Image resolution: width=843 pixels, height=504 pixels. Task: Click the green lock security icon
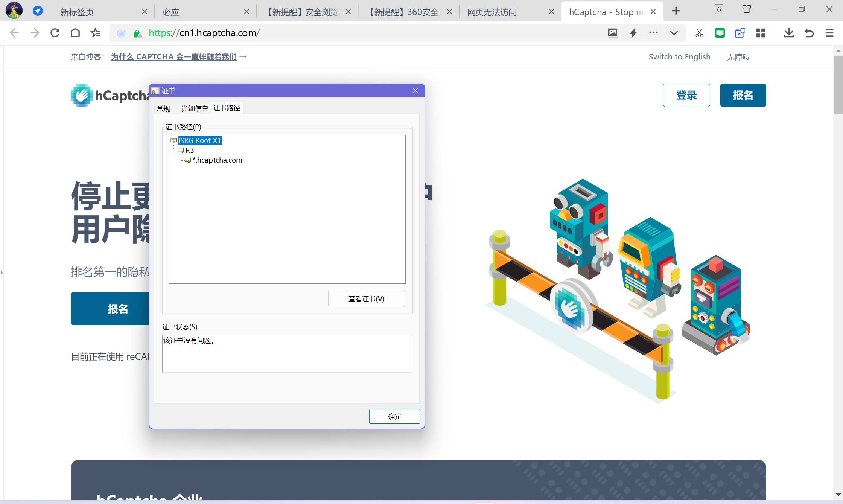click(x=138, y=33)
